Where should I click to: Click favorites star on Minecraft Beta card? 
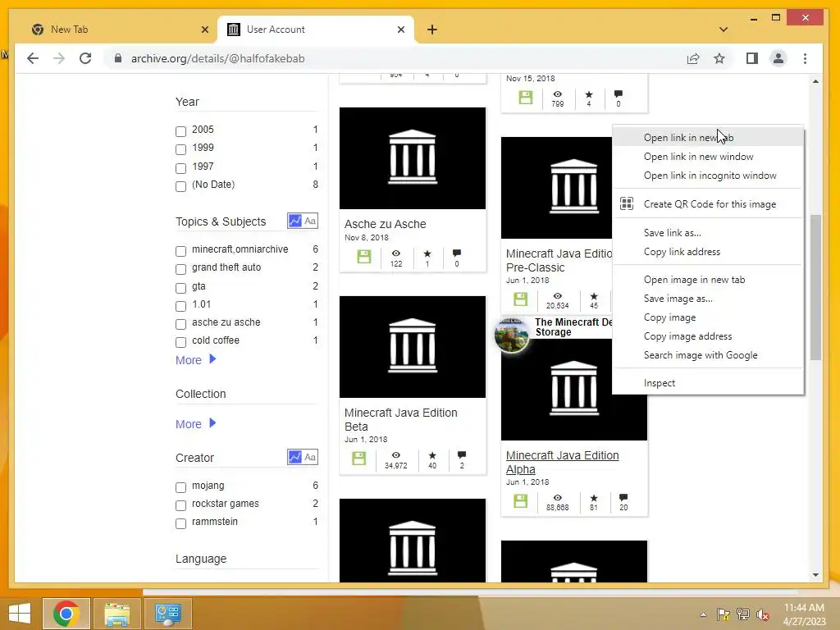(x=432, y=455)
